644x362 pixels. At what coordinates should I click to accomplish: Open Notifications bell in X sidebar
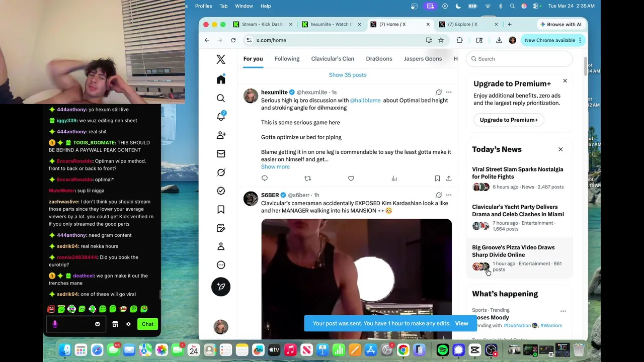pos(221,117)
